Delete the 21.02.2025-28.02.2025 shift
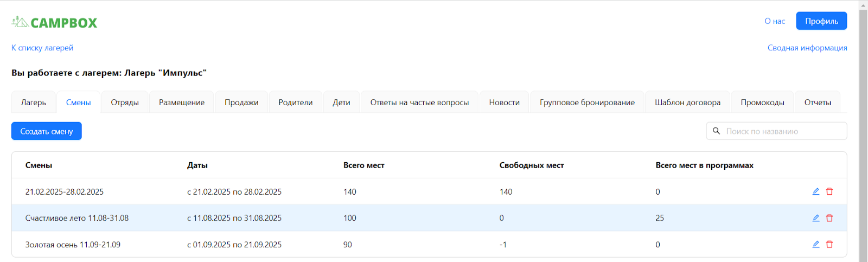The width and height of the screenshot is (868, 262). (829, 191)
